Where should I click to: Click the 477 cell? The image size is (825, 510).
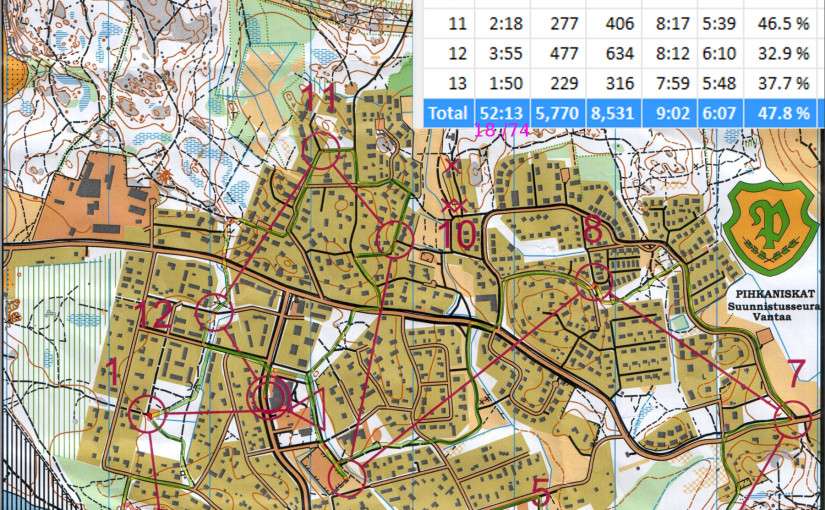tap(558, 53)
